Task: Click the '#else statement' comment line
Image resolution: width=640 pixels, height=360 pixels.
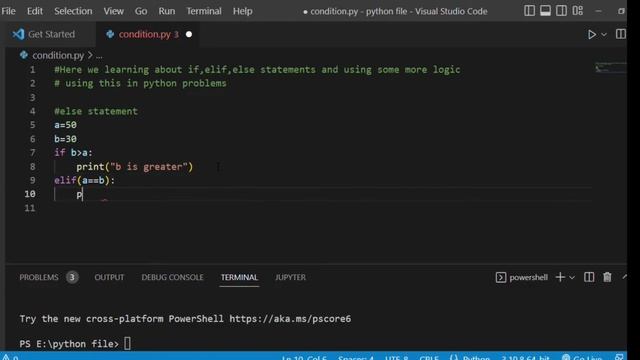Action: tap(96, 111)
